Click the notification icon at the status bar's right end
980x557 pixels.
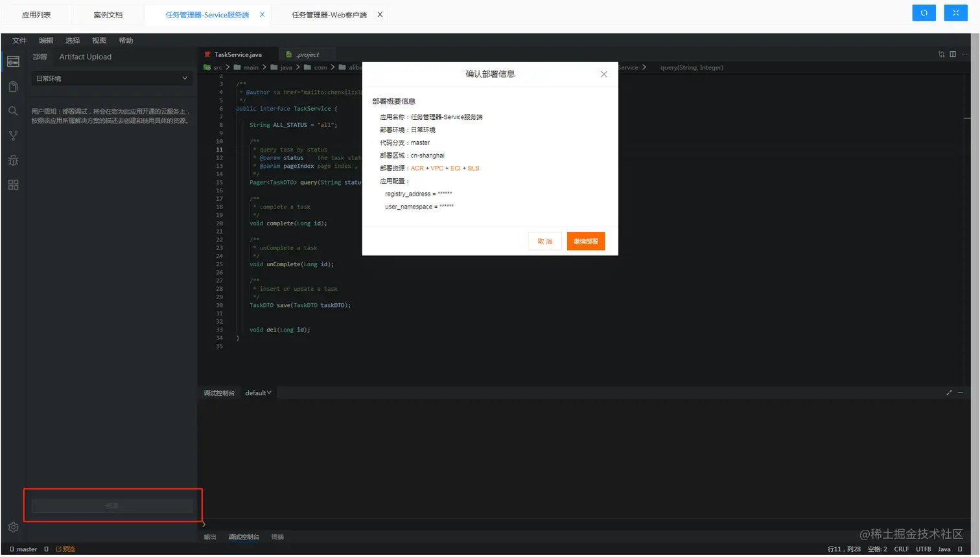pos(960,549)
